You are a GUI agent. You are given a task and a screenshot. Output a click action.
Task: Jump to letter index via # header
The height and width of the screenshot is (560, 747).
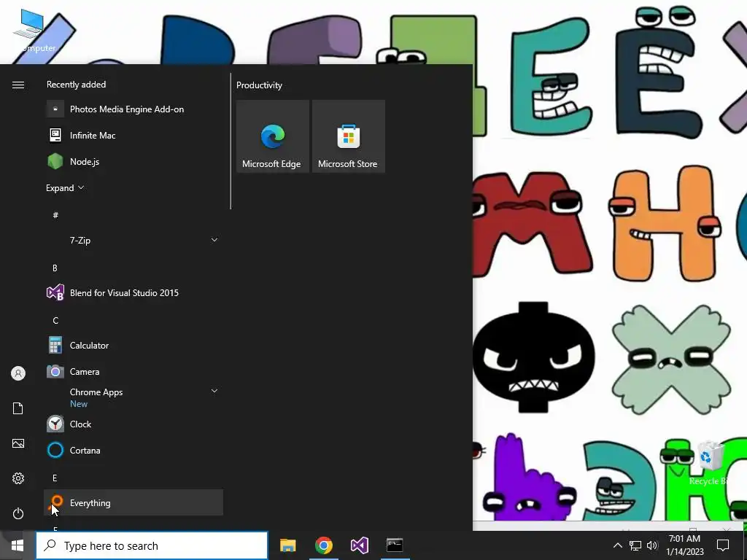pos(55,215)
